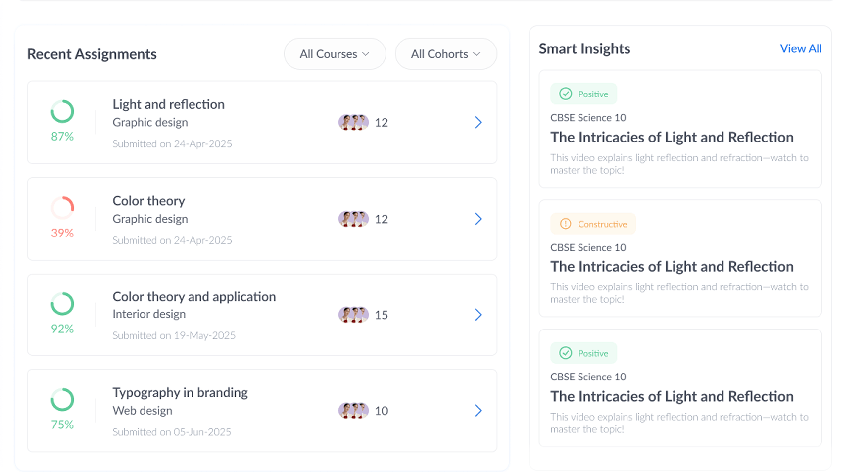Click avatar group for Typography in branding

pyautogui.click(x=353, y=411)
